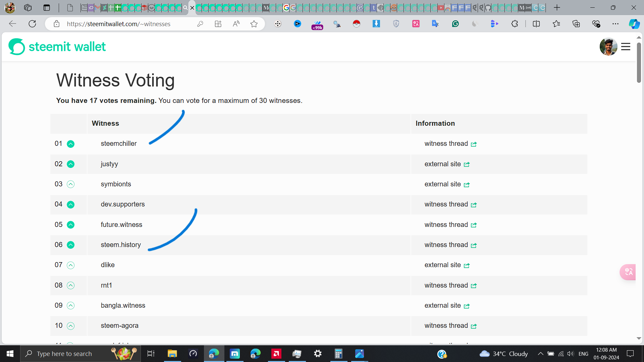The image size is (644, 362).
Task: Open Calculator from the taskbar
Action: 338,354
